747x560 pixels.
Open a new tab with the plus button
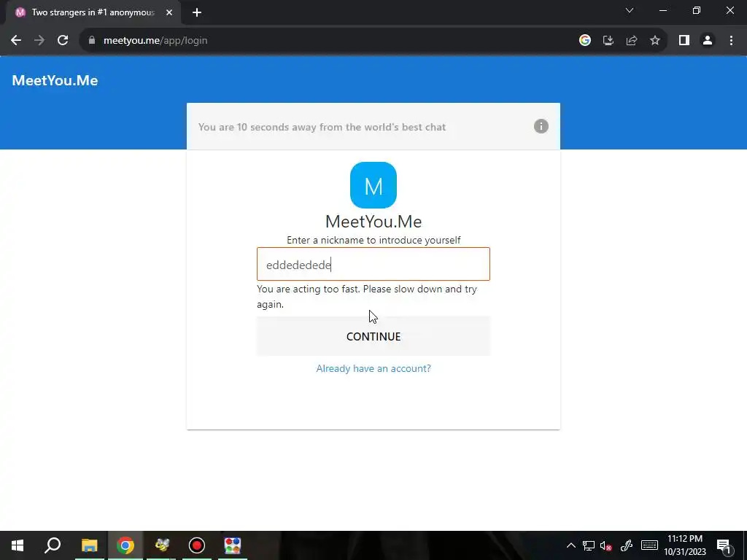click(197, 12)
